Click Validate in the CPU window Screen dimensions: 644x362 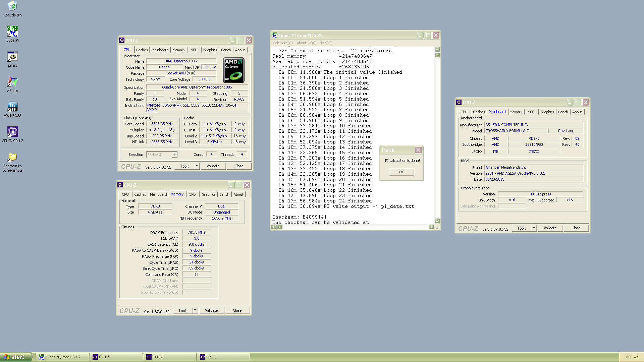click(213, 166)
